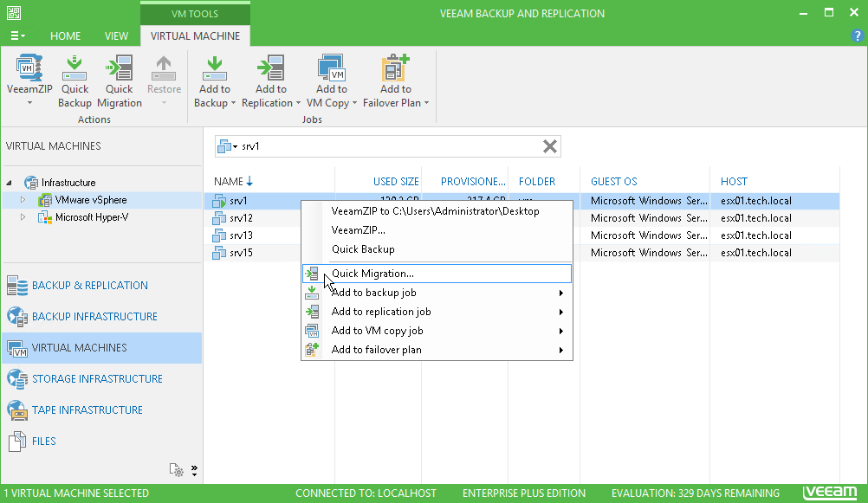Viewport: 868px width, 503px height.
Task: Sort by the NAME column header
Action: [229, 182]
